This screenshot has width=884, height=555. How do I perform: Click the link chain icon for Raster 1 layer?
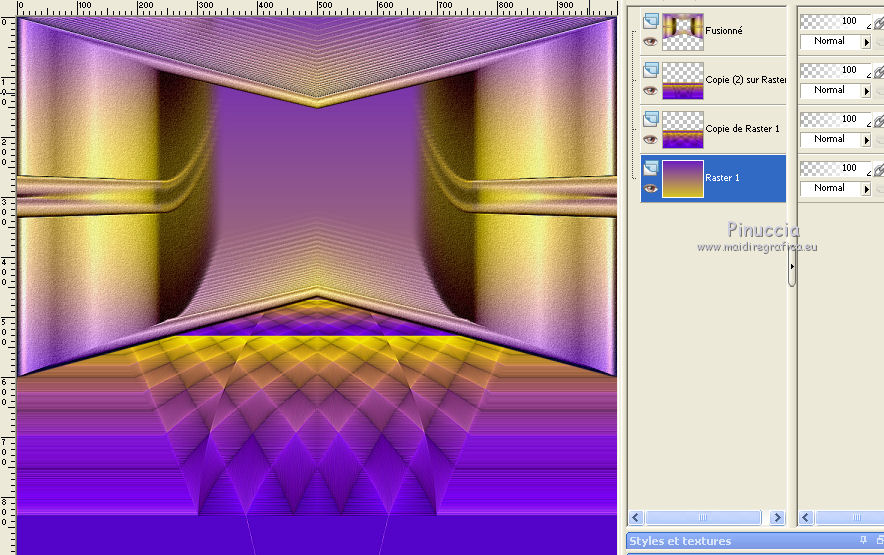878,171
